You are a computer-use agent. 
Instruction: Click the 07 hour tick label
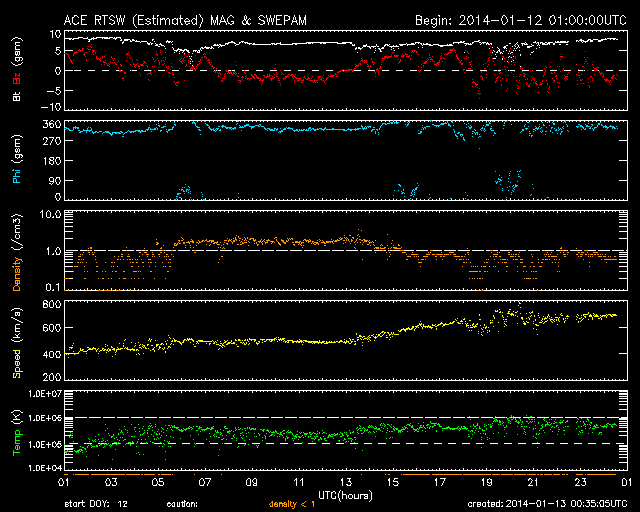click(x=203, y=482)
